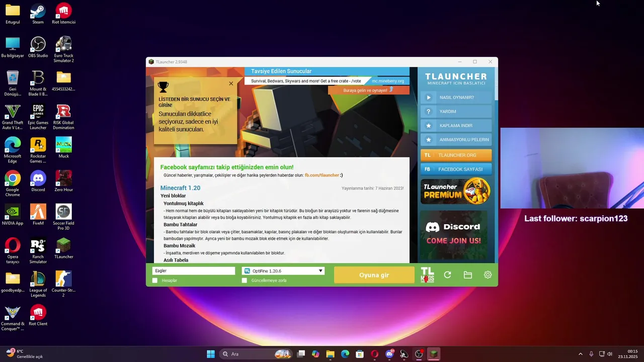Open the weather widget 6°C
Screen dimensions: 644x362
(24, 354)
